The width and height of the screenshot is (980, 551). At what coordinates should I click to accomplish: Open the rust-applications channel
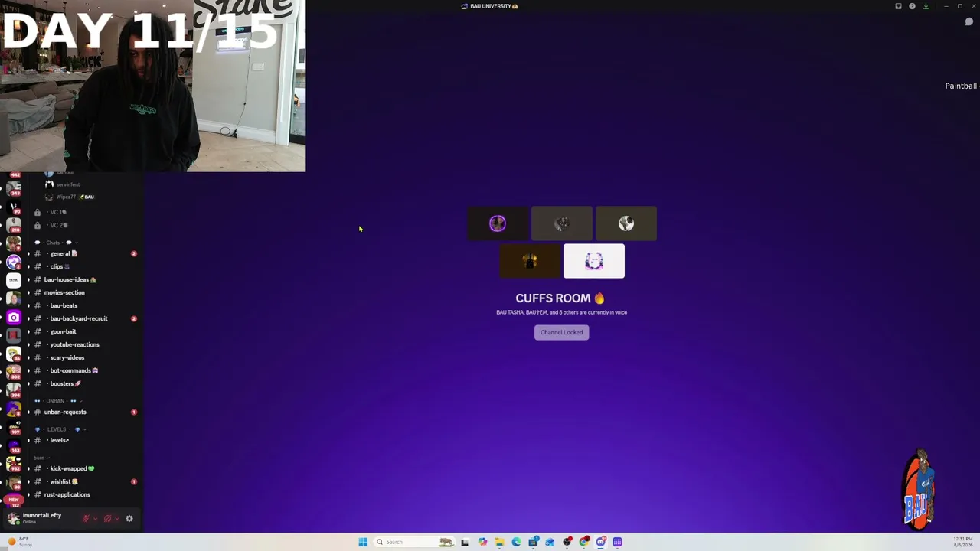(83, 494)
